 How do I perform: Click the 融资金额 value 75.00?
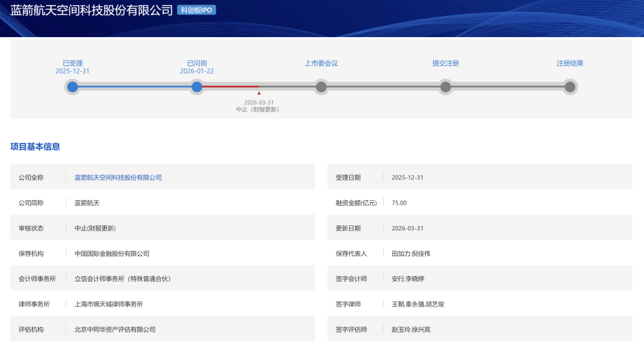[x=399, y=203]
